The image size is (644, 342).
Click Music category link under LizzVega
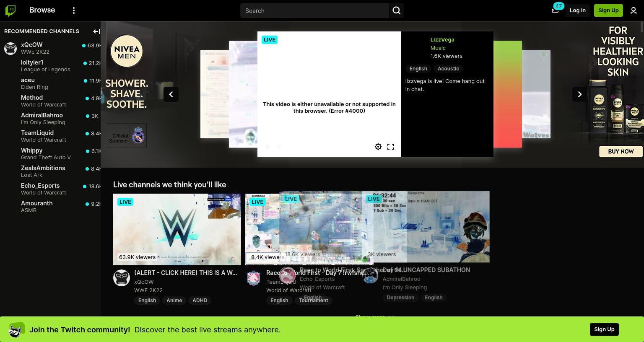tap(438, 48)
